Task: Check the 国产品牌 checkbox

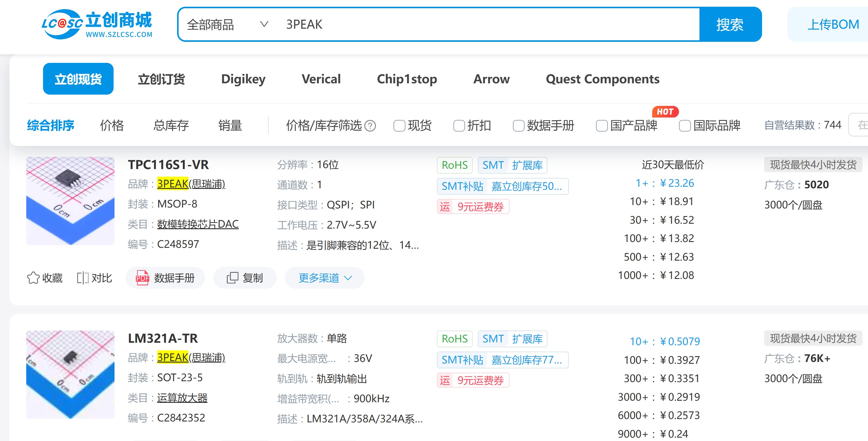Action: [601, 126]
